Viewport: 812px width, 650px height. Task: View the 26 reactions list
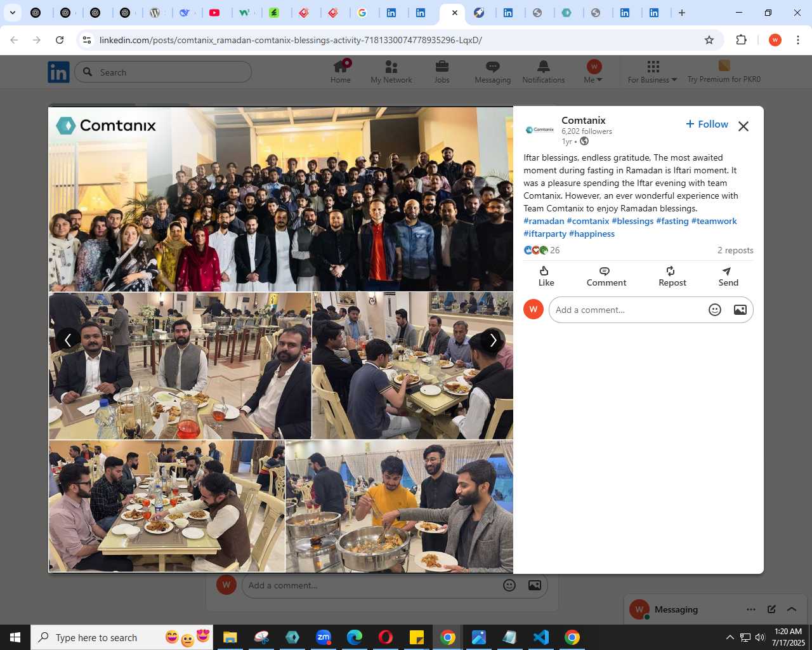[x=542, y=250]
